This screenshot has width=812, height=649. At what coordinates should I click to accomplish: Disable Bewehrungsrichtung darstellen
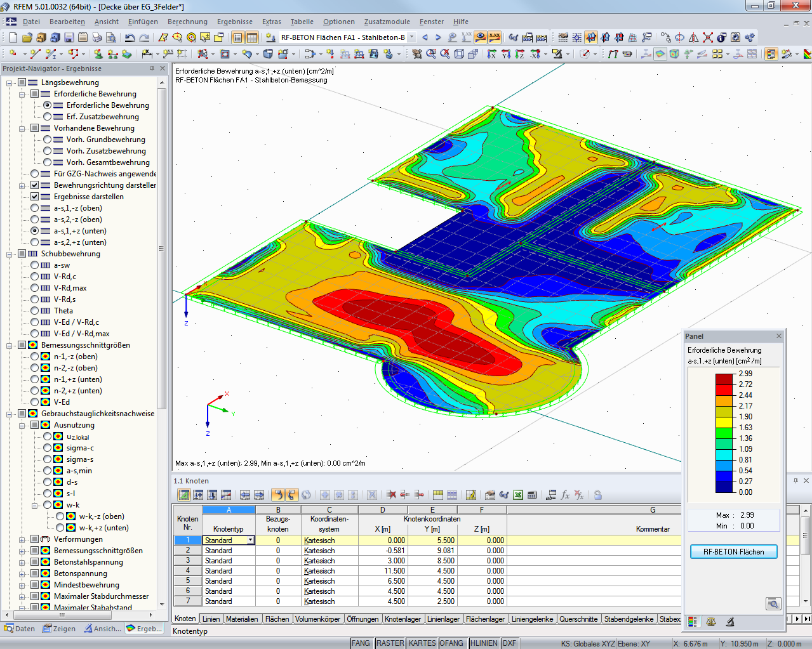click(34, 185)
